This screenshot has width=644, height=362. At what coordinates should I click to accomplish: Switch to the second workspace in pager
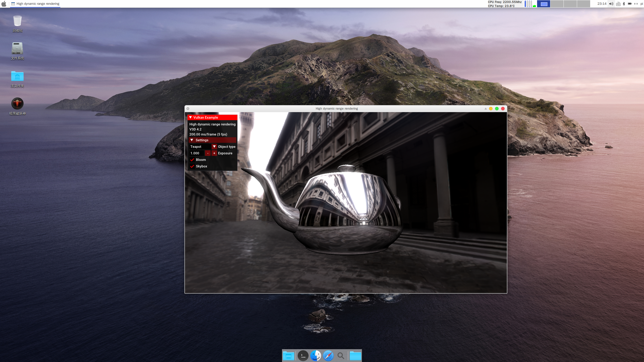(x=557, y=4)
